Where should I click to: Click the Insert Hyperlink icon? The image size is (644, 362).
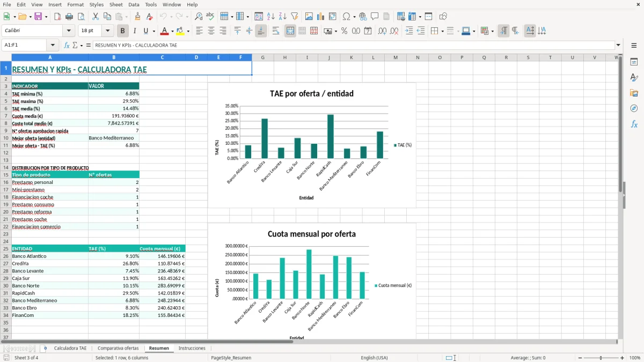(363, 17)
